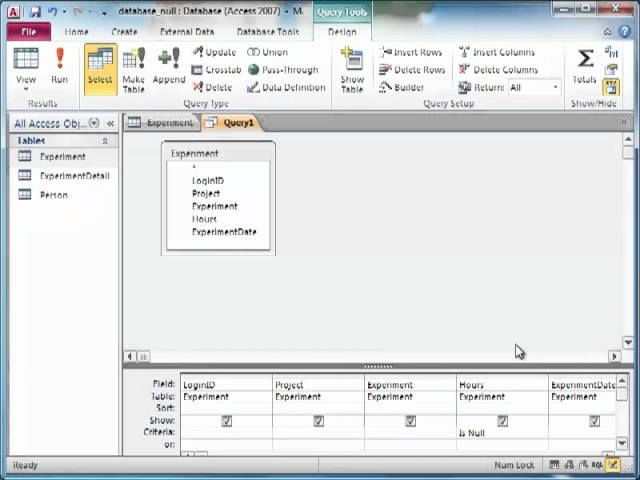The height and width of the screenshot is (480, 640).
Task: Click the Delete query type
Action: click(x=212, y=87)
